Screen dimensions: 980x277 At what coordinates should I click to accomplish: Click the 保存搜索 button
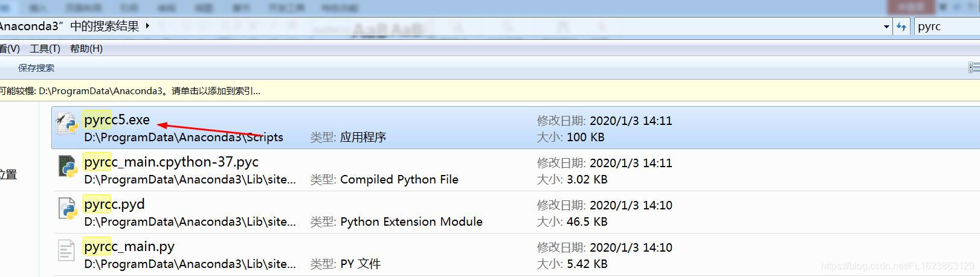pos(36,68)
